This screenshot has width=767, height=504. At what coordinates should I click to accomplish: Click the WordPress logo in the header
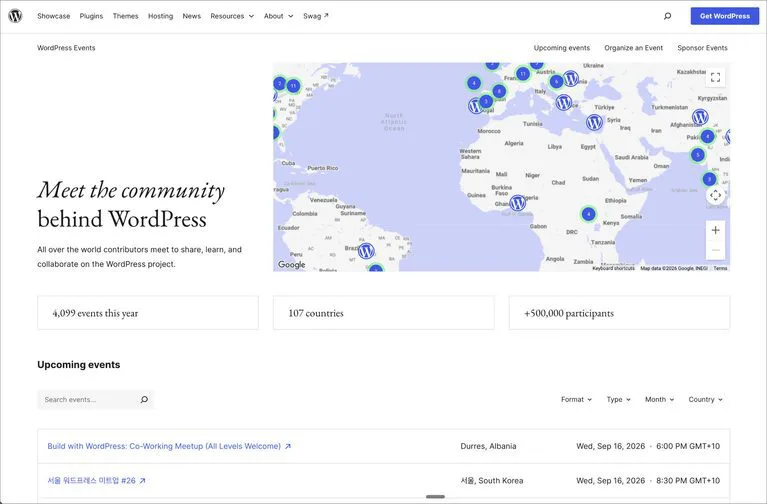point(15,16)
